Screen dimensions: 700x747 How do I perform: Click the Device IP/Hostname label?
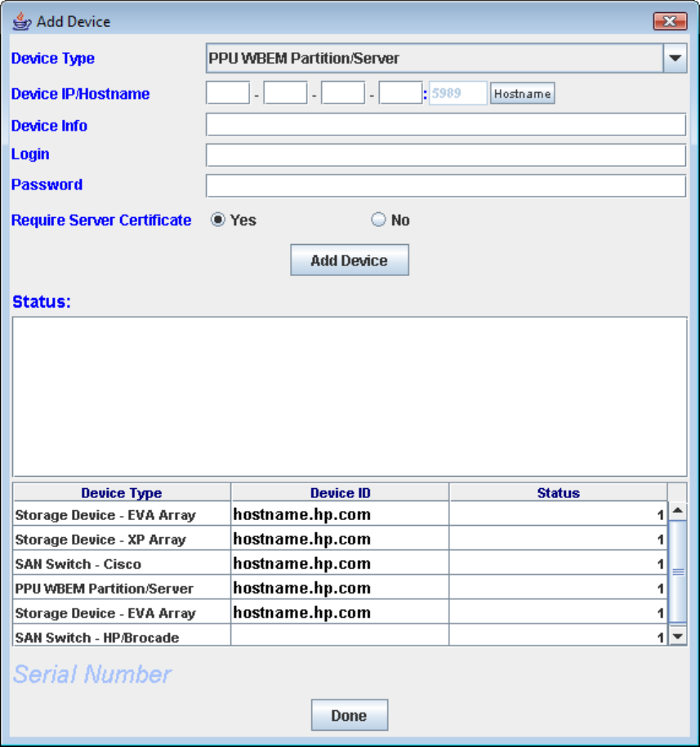coord(81,94)
